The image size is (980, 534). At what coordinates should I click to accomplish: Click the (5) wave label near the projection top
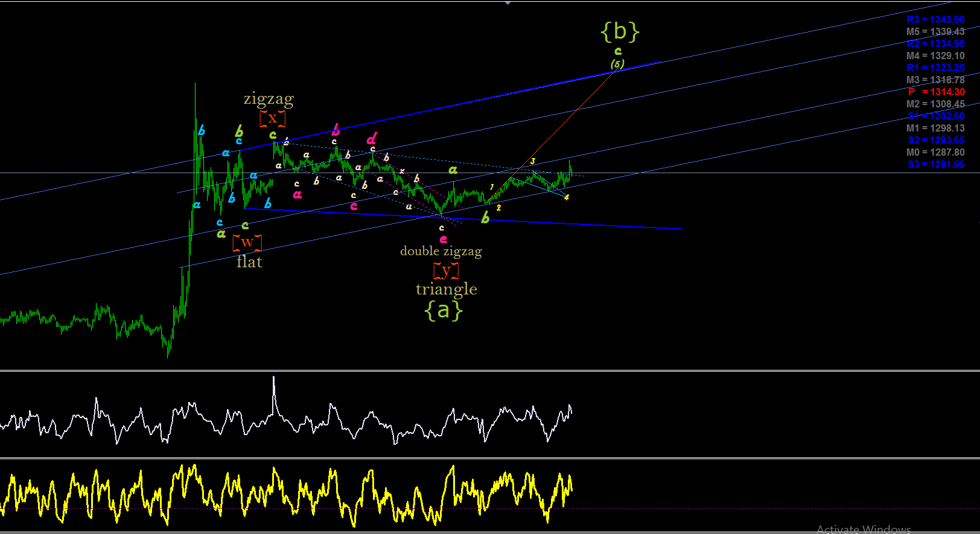point(617,64)
